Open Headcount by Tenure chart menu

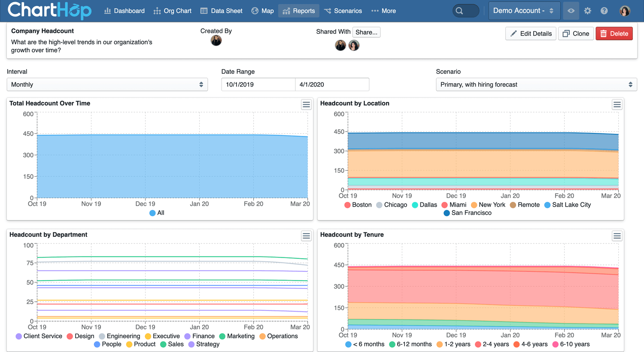coord(617,236)
